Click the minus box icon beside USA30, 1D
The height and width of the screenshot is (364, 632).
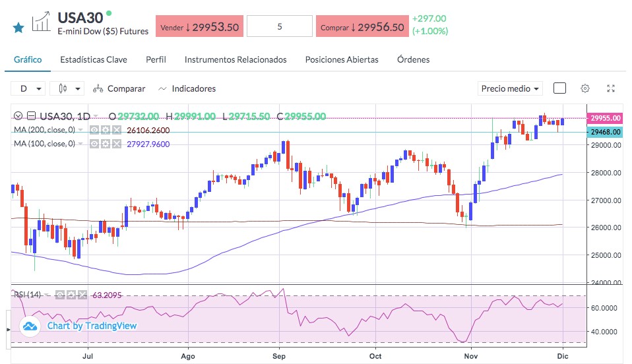31,117
